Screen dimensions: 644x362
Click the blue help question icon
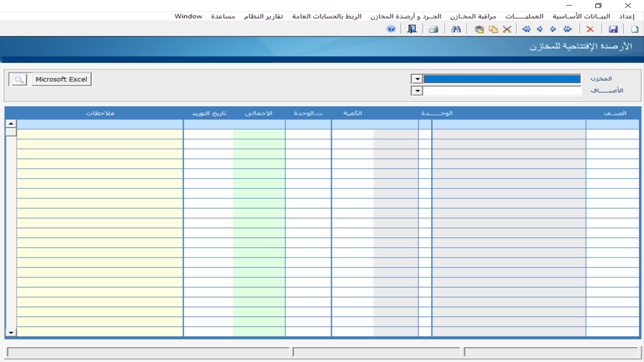[x=391, y=29]
